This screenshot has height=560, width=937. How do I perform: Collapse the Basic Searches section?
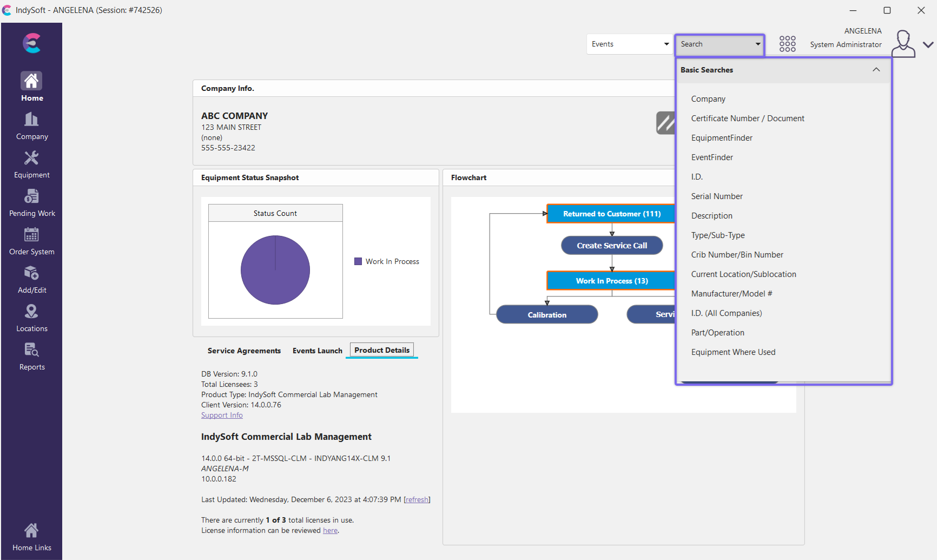click(876, 70)
